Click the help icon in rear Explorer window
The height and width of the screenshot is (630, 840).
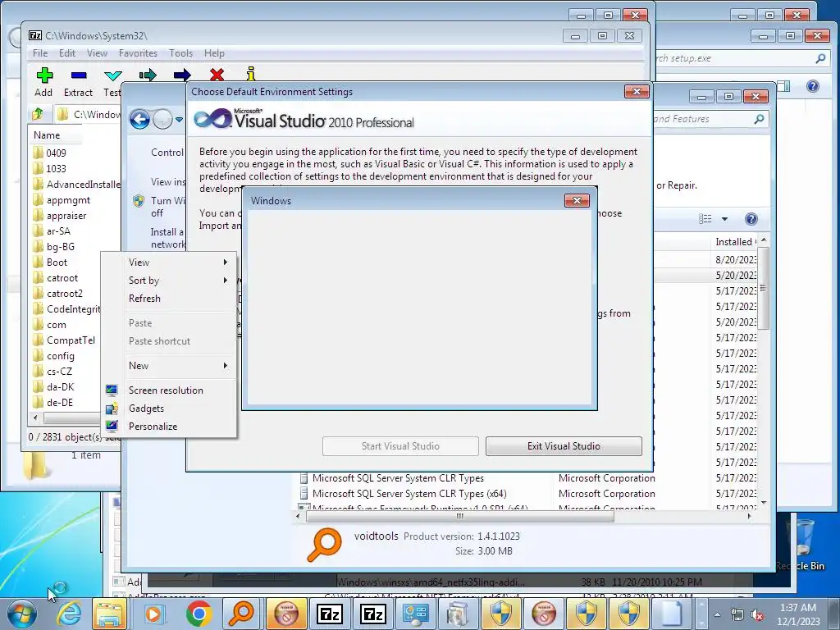pyautogui.click(x=813, y=86)
